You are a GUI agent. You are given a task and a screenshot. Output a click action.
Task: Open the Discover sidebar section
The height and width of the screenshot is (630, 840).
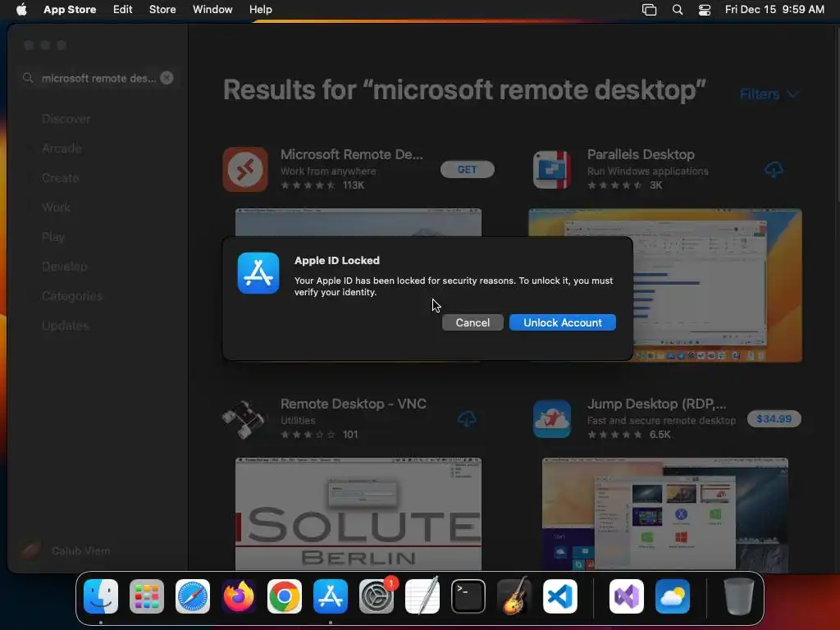(x=66, y=119)
